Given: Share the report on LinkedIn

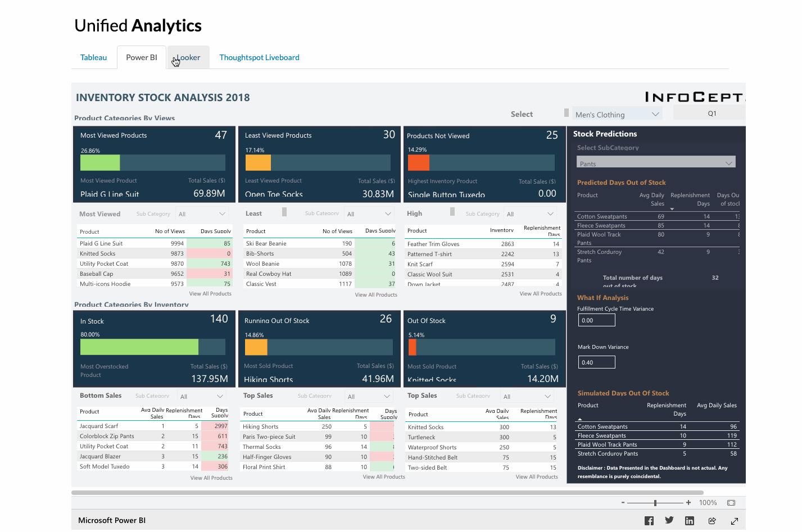Looking at the screenshot, I should (x=689, y=520).
